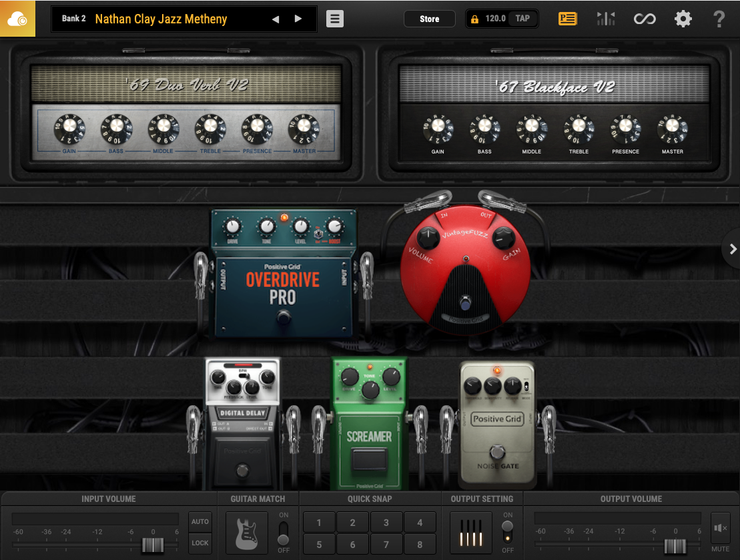The image size is (740, 560).
Task: Click the input volume slider handle
Action: [152, 545]
